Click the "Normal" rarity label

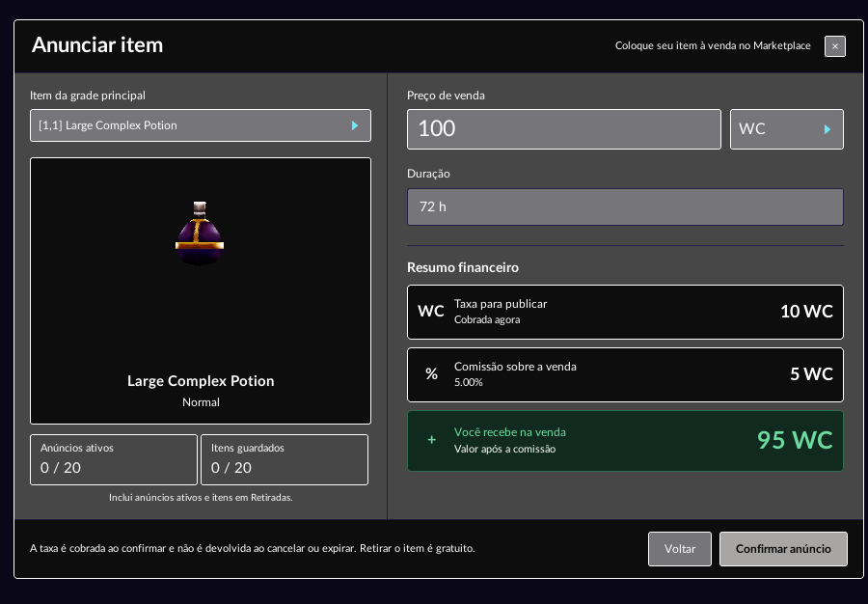coord(201,402)
